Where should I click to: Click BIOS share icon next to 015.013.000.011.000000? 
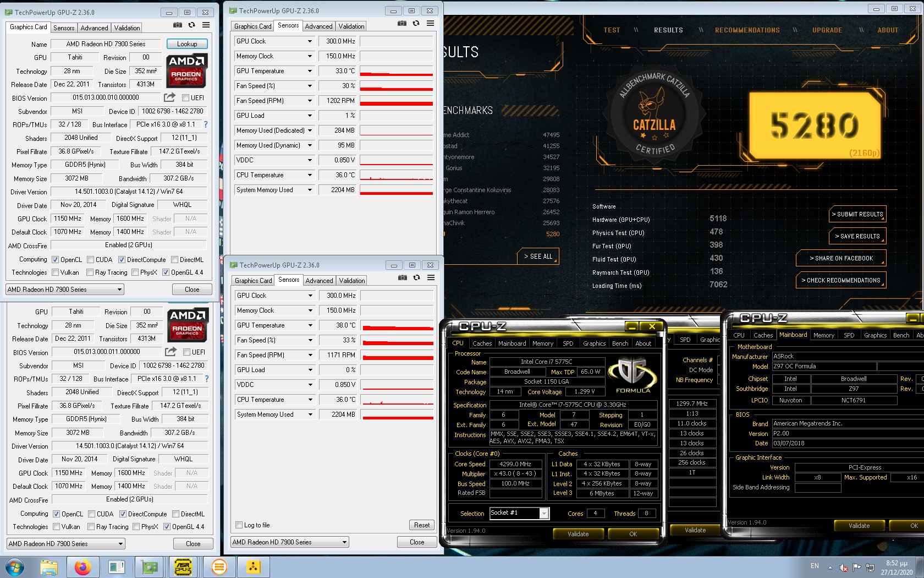tap(170, 352)
